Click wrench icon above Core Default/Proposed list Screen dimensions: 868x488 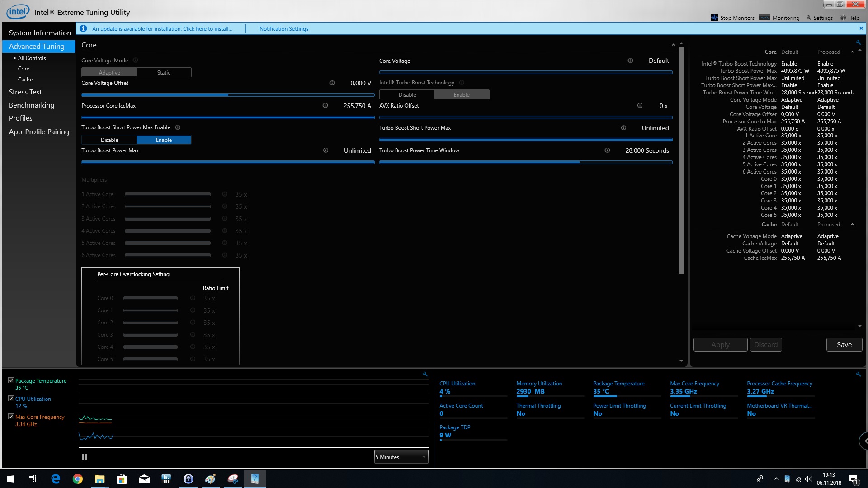tap(858, 42)
